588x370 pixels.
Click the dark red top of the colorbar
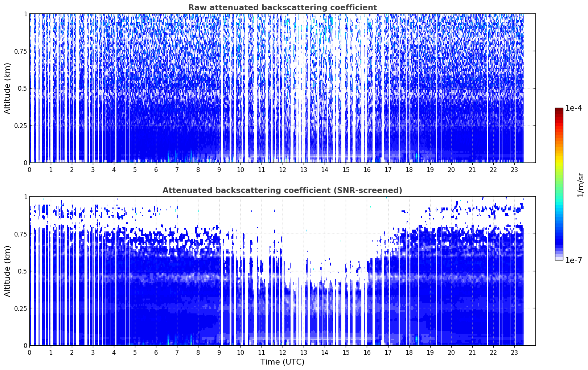point(559,110)
